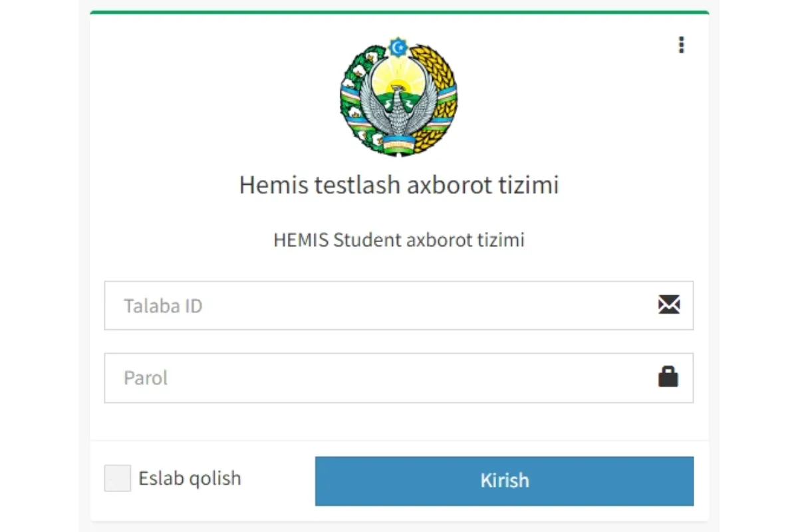This screenshot has height=532, width=798.
Task: Click the crescent and star atop the emblem
Action: coord(398,47)
